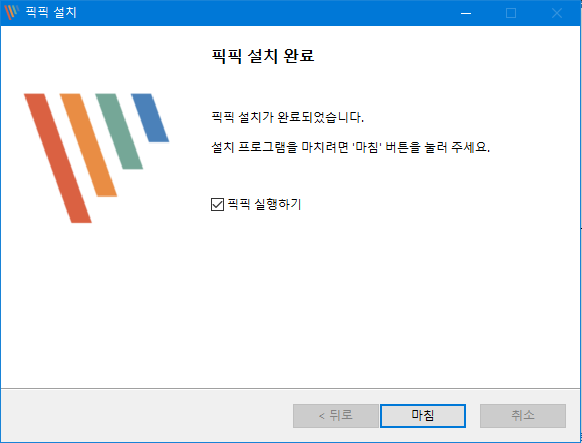Click the PicPick icon in the title bar
The width and height of the screenshot is (582, 443).
tap(11, 12)
